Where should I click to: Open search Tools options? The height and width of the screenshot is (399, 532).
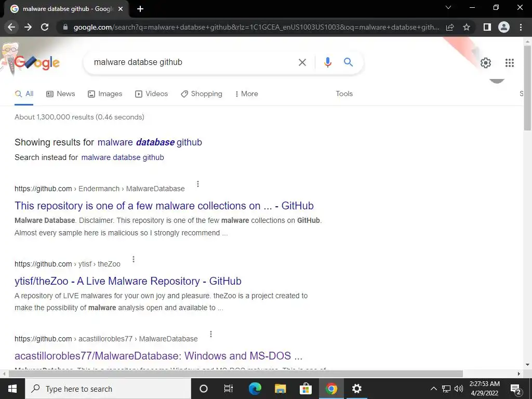[x=344, y=94]
